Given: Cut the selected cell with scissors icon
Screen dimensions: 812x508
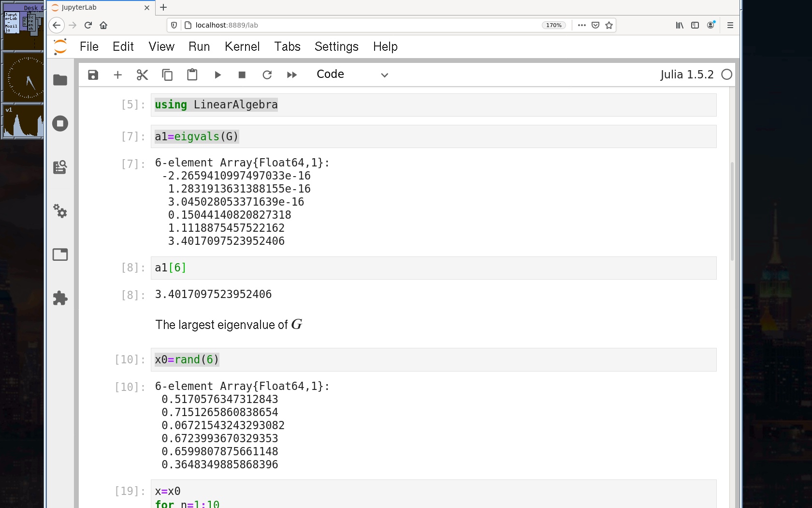Looking at the screenshot, I should pyautogui.click(x=142, y=75).
